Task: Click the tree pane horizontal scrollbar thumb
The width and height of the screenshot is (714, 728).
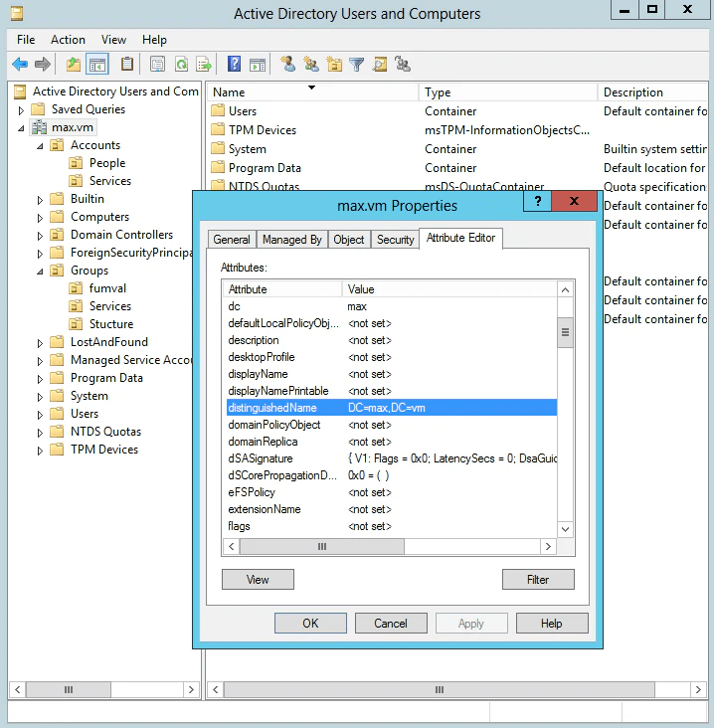Action: (69, 689)
